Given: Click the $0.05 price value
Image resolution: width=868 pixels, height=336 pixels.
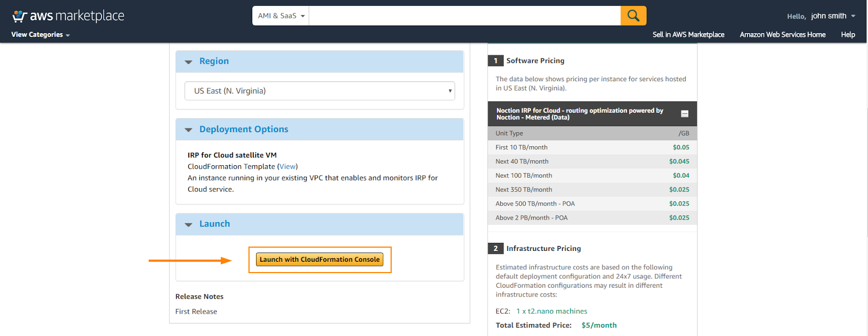Looking at the screenshot, I should click(x=681, y=147).
